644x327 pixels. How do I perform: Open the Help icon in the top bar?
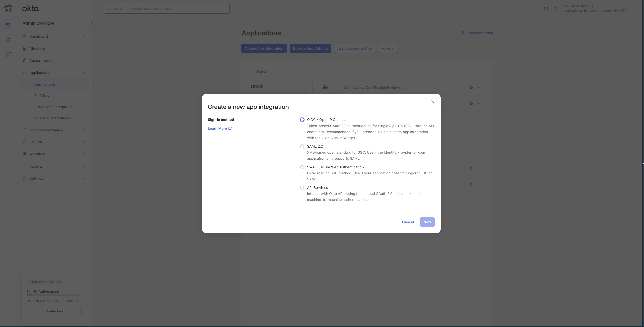[546, 8]
